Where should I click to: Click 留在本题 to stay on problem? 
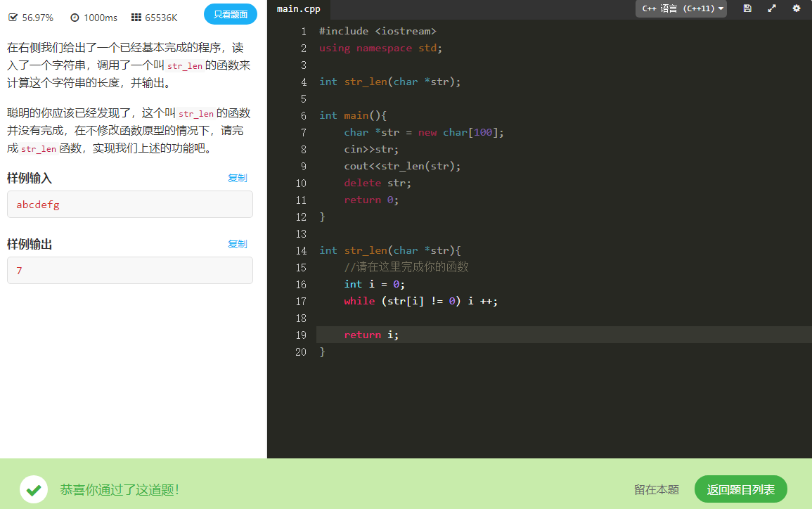[656, 489]
